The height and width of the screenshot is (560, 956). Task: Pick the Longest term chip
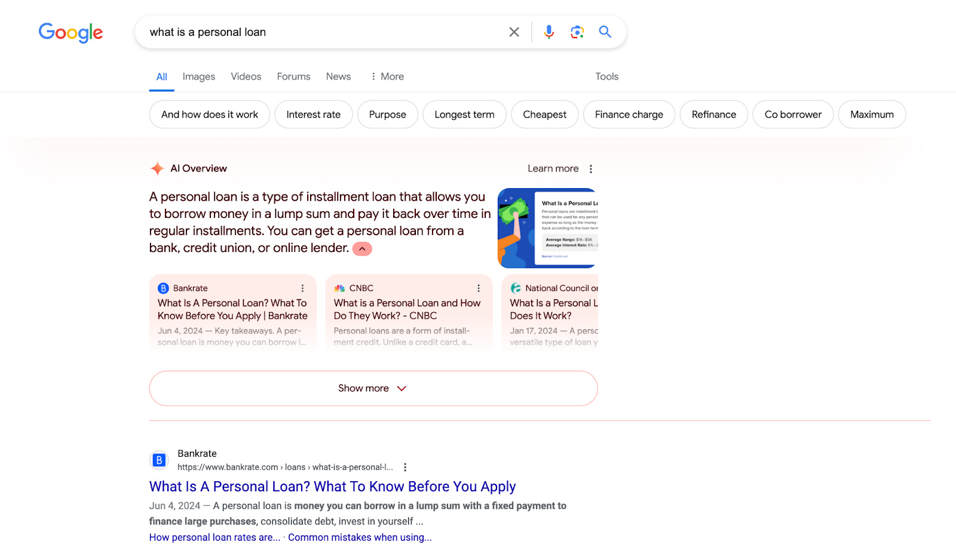click(x=465, y=115)
